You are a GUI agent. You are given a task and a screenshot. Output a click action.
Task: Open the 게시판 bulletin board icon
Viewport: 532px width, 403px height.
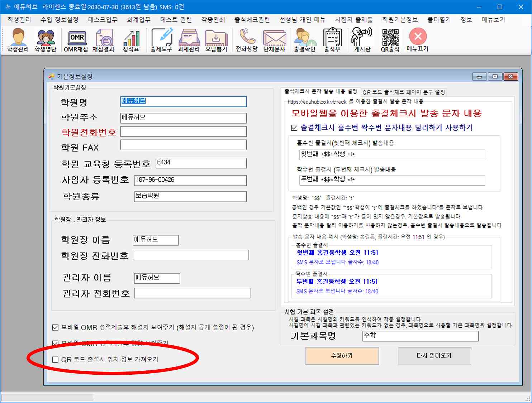click(x=362, y=40)
